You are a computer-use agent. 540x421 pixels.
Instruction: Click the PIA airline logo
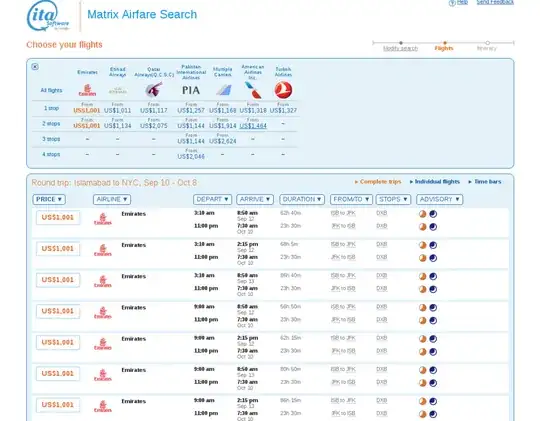pos(191,90)
